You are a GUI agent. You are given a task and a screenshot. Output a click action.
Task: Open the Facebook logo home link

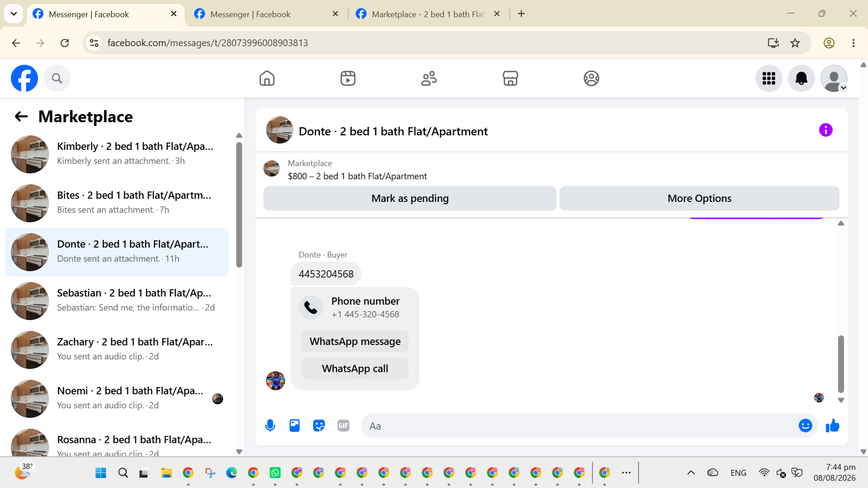click(x=24, y=78)
